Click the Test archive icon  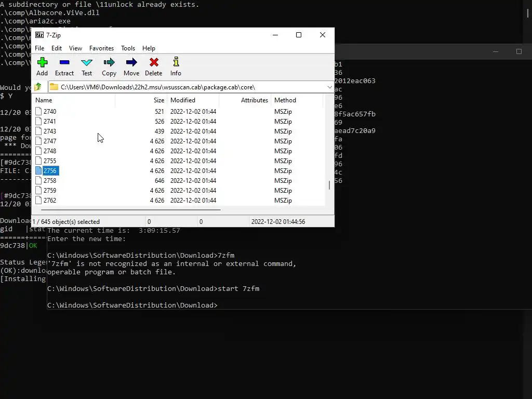coord(87,62)
